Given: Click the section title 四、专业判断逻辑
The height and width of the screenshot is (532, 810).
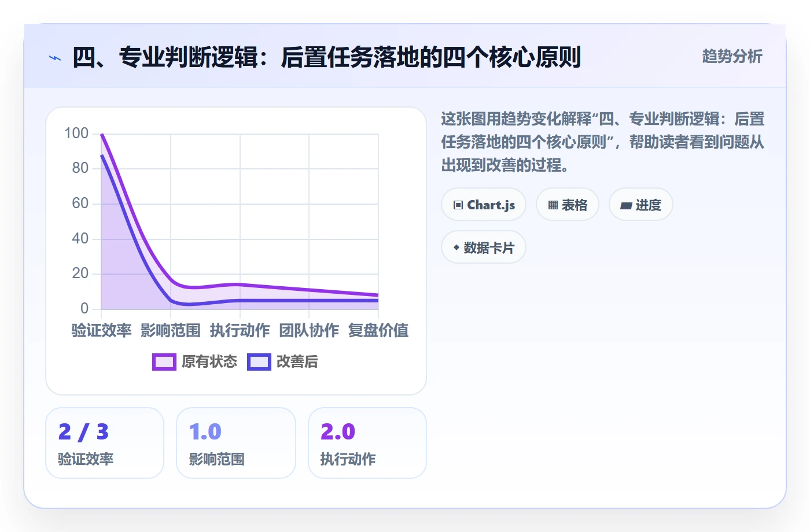Looking at the screenshot, I should pyautogui.click(x=326, y=57).
